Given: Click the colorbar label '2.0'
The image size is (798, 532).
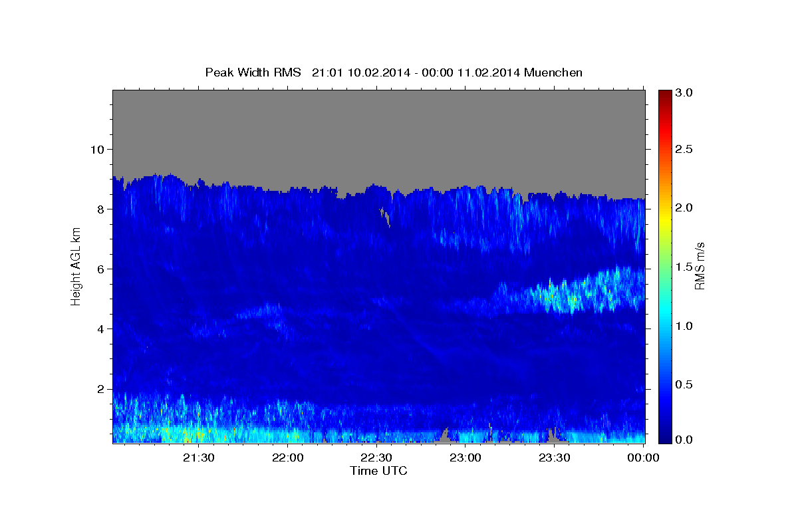Looking at the screenshot, I should pyautogui.click(x=685, y=207).
